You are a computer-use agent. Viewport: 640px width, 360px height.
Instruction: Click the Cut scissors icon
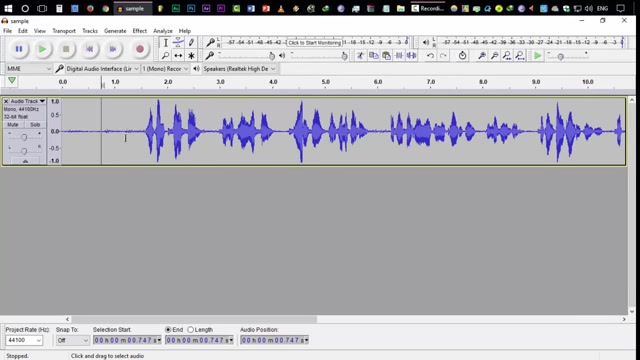tap(360, 56)
